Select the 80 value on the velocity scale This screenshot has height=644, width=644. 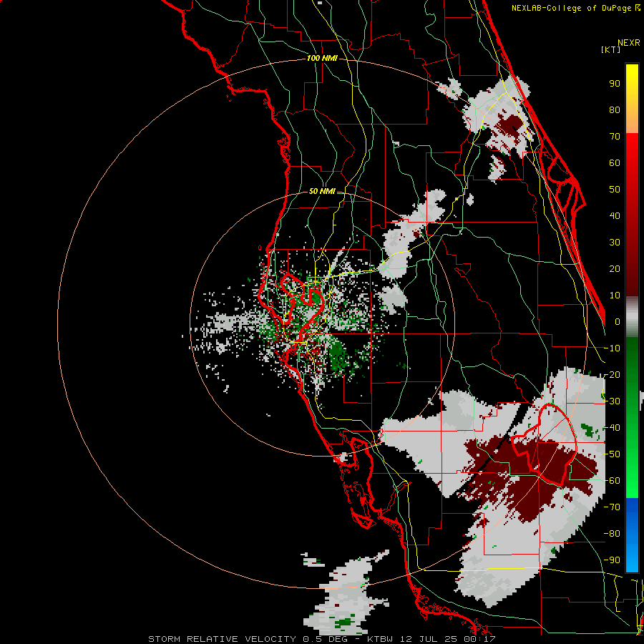(x=615, y=109)
